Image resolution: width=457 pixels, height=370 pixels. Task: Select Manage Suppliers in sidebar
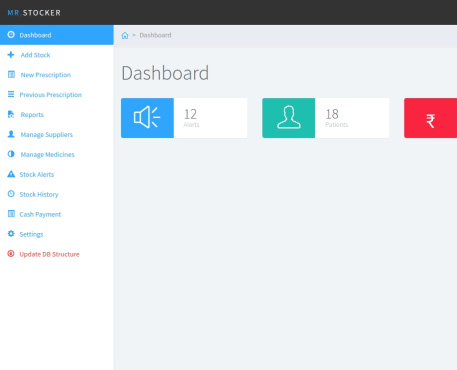(x=57, y=134)
